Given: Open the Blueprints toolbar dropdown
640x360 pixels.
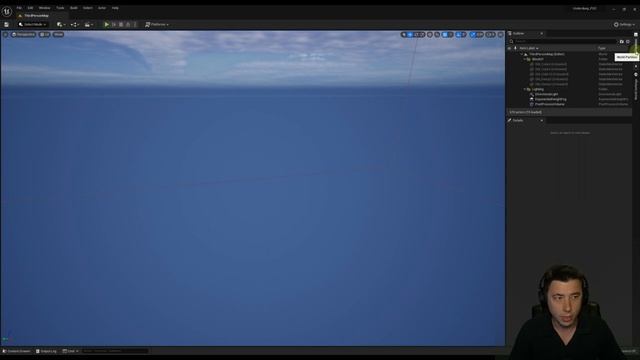Looking at the screenshot, I should click(x=74, y=24).
